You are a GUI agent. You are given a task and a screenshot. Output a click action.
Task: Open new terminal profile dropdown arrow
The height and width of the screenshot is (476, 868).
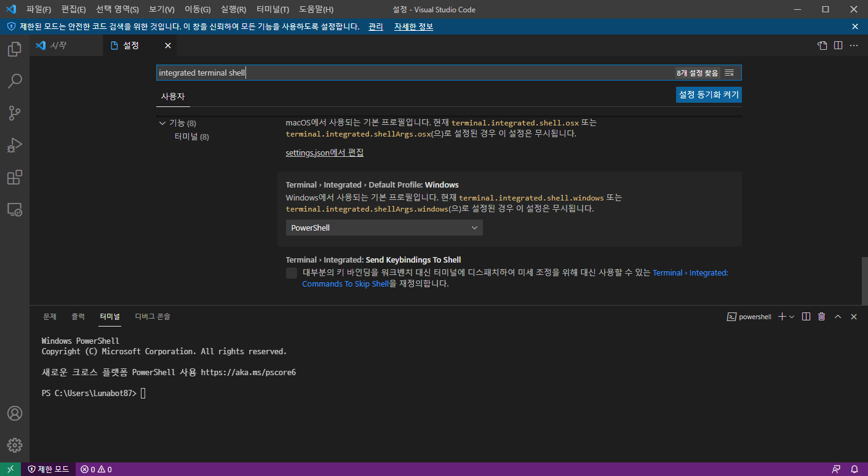point(792,317)
